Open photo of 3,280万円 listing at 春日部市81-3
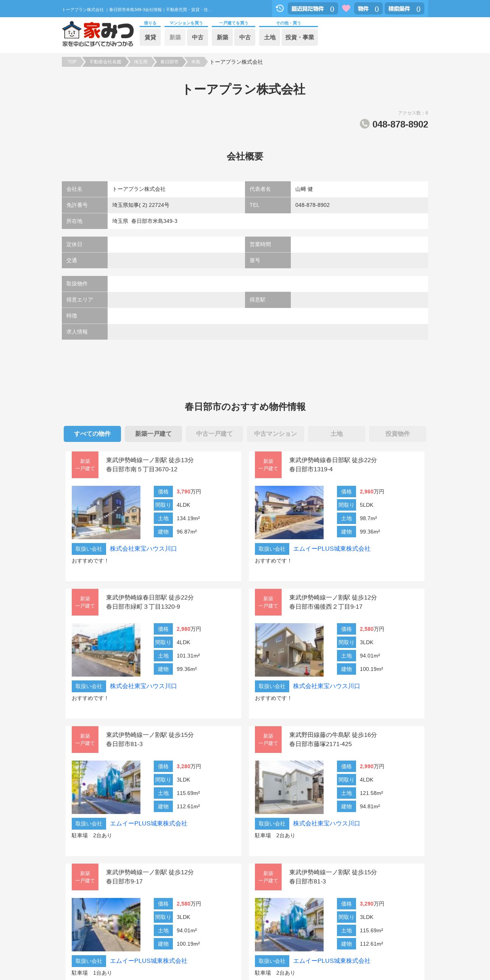This screenshot has height=980, width=490. 106,787
